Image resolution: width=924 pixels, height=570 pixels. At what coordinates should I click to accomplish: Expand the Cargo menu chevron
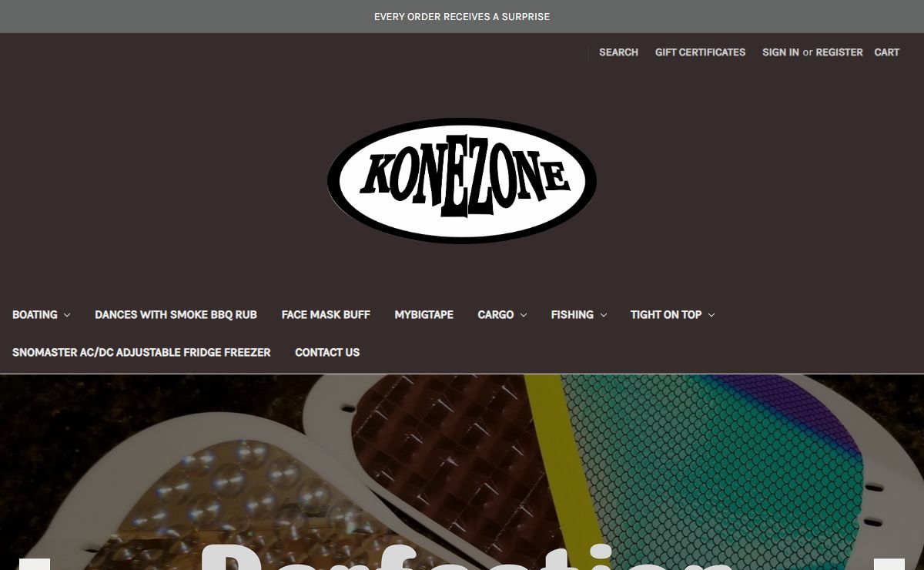pos(524,315)
